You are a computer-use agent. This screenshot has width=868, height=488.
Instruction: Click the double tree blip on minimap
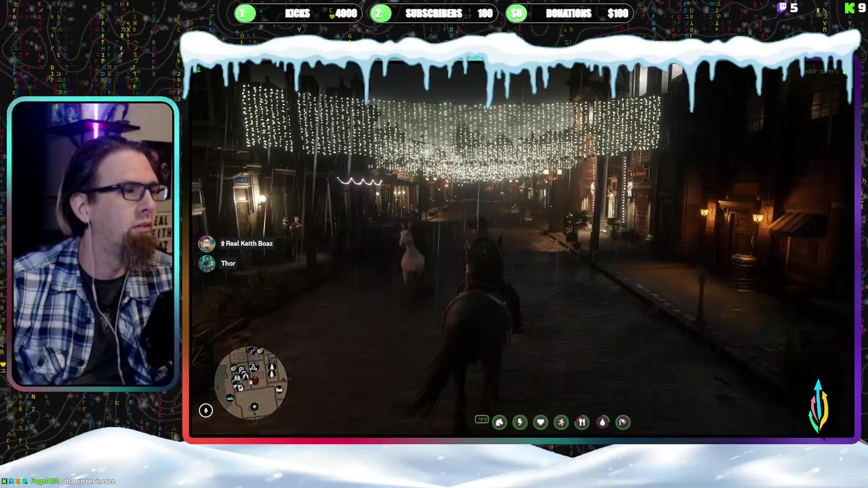[x=272, y=371]
